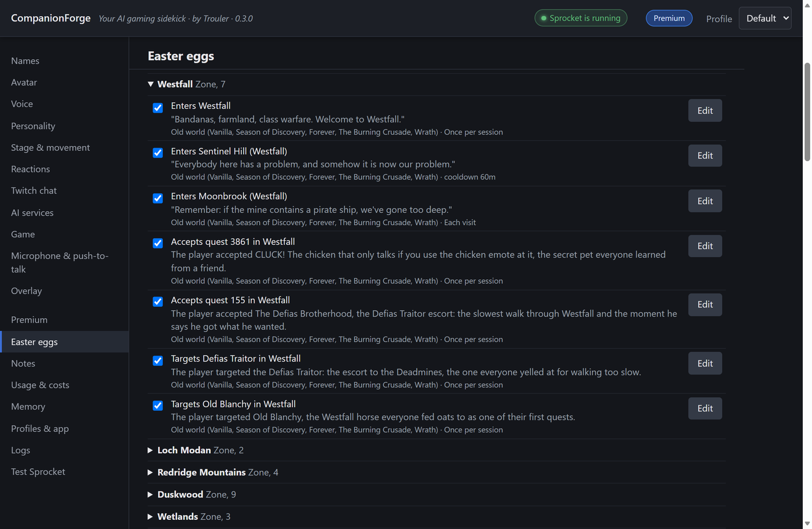Click the Premium badge in header
This screenshot has width=812, height=529.
click(669, 18)
